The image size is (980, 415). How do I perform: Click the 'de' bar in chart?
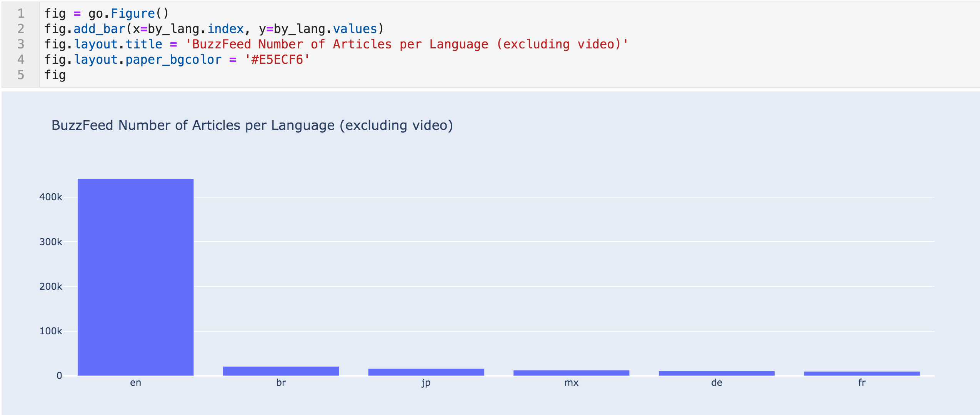click(x=717, y=373)
